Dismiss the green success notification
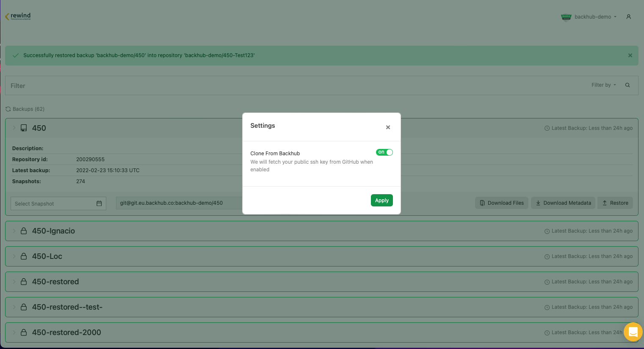Image resolution: width=644 pixels, height=349 pixels. 630,55
